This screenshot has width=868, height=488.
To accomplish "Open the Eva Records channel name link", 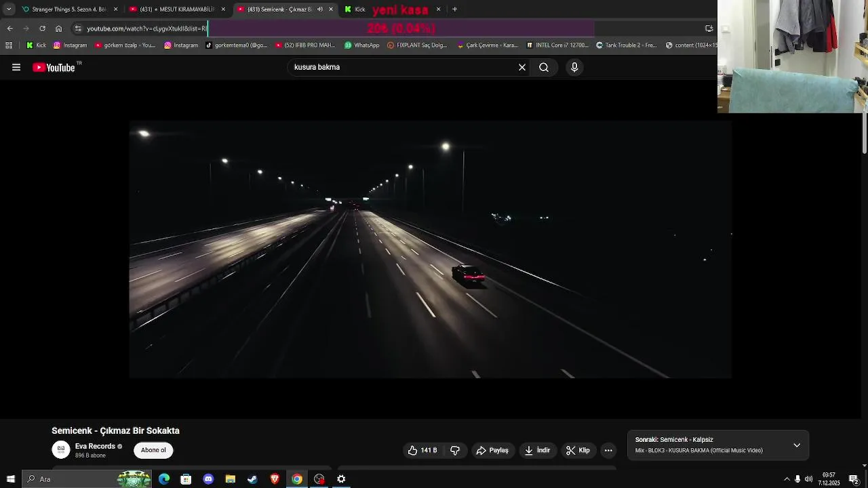I will [95, 446].
